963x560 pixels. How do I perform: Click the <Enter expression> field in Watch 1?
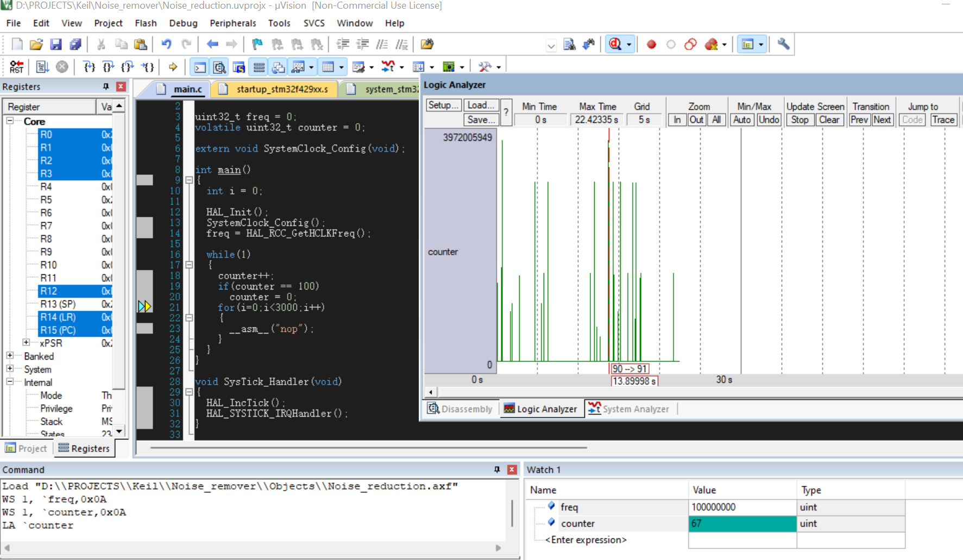(x=586, y=539)
